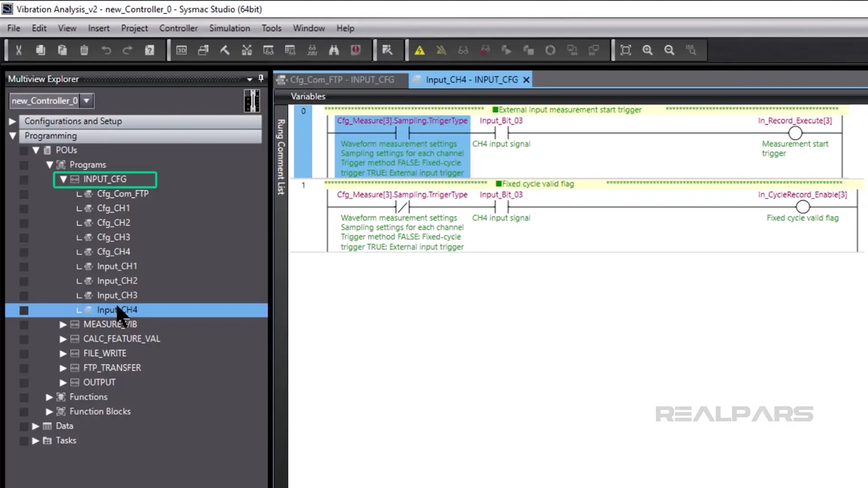Click the Offline crossed triangle icon
This screenshot has height=488, width=868.
pyautogui.click(x=441, y=50)
